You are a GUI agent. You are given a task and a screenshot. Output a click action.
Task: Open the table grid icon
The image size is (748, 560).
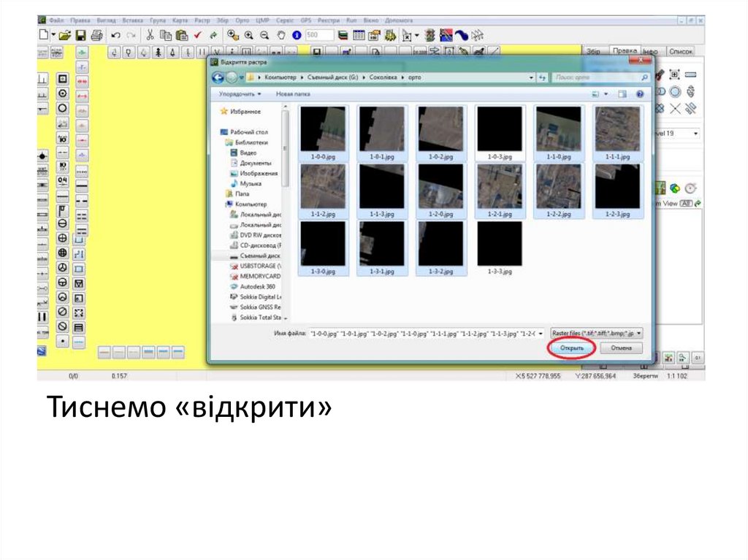(x=359, y=35)
